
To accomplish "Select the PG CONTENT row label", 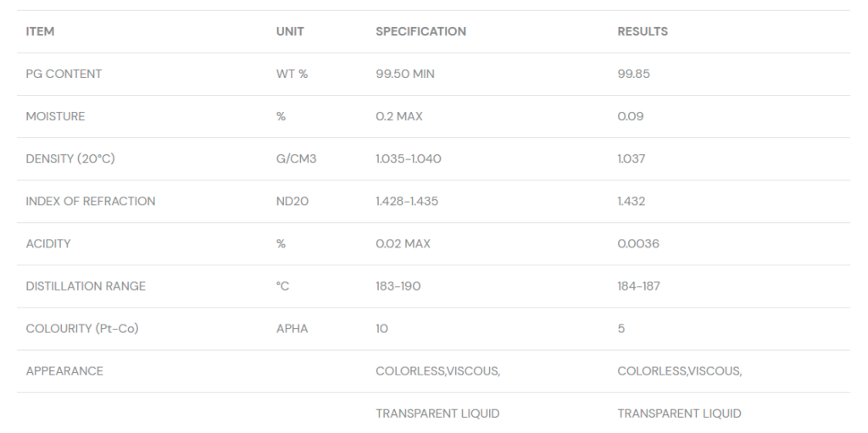I will tap(64, 74).
